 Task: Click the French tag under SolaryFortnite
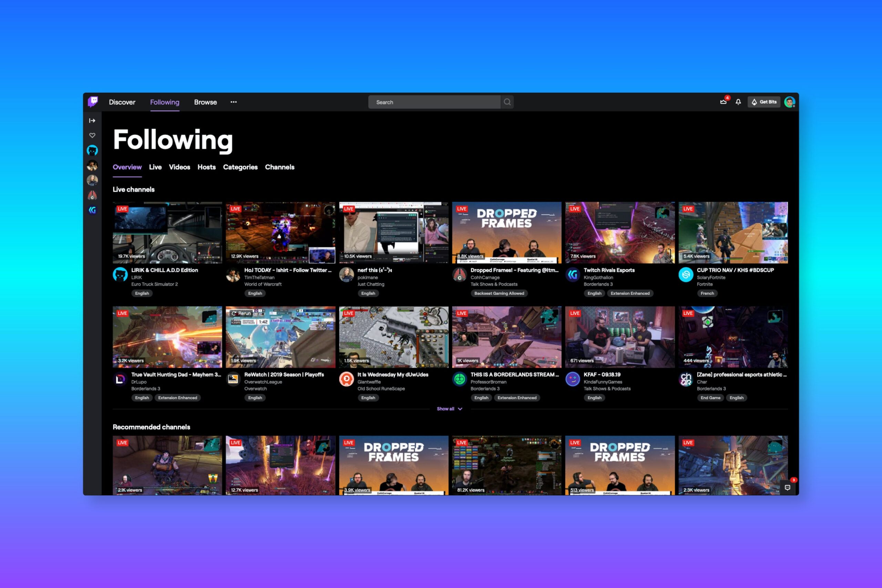pyautogui.click(x=707, y=293)
